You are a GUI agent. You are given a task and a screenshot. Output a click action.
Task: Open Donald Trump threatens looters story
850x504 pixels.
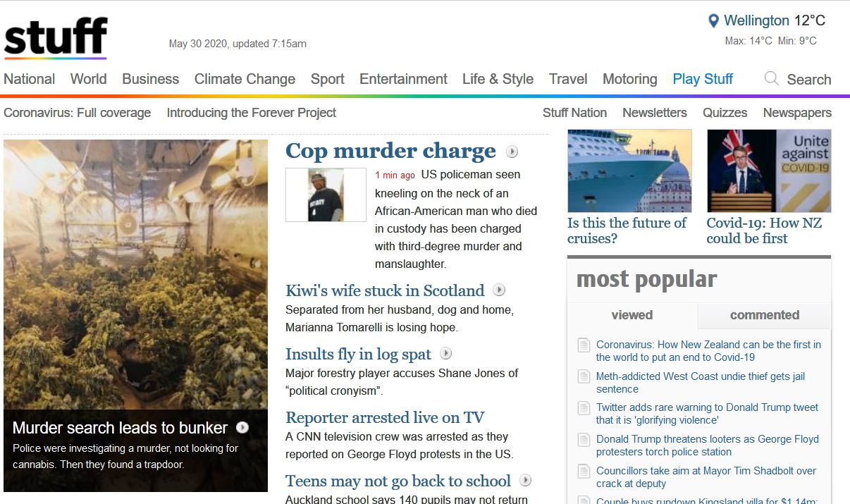pyautogui.click(x=708, y=445)
